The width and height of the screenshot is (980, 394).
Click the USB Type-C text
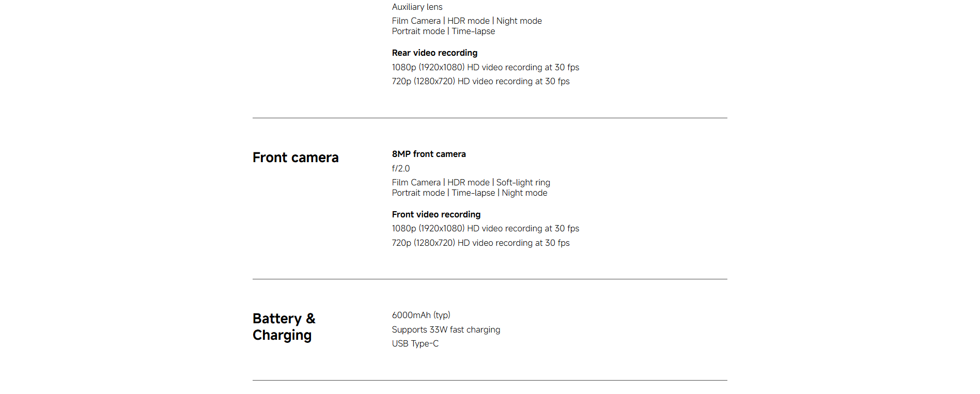(x=415, y=343)
